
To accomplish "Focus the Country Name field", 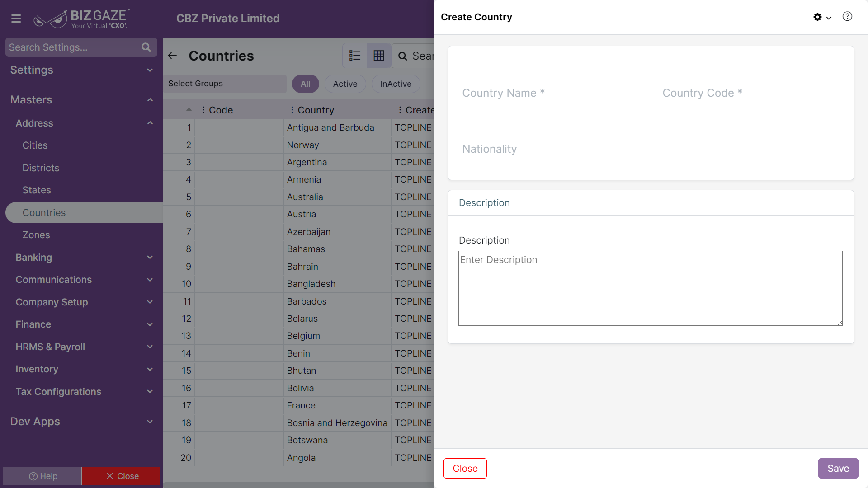I will point(551,93).
